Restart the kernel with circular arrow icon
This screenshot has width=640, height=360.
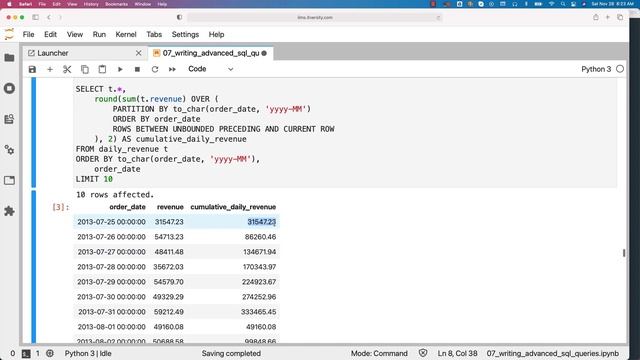click(x=155, y=69)
